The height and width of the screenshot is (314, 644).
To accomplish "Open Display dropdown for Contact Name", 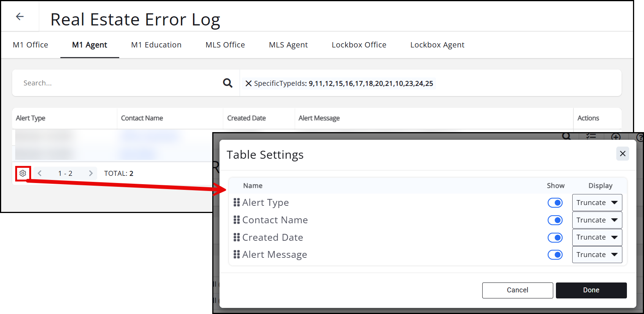I will [597, 220].
